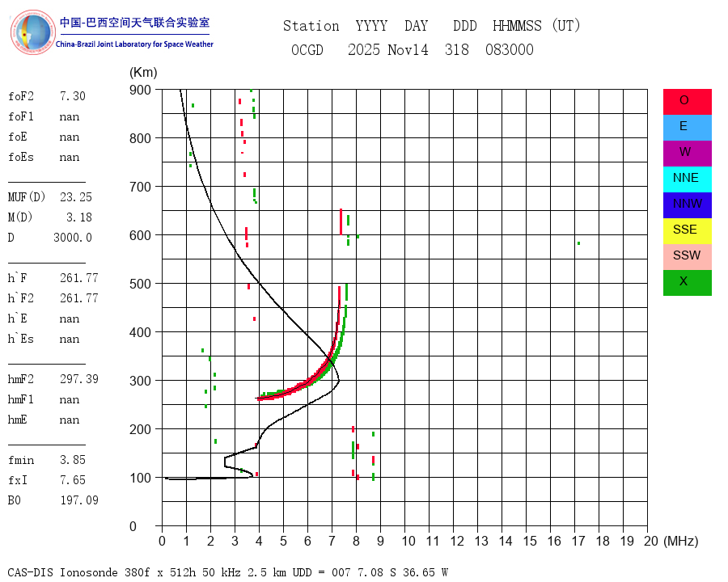
Task: Select the red O legend swatch
Action: [x=687, y=102]
